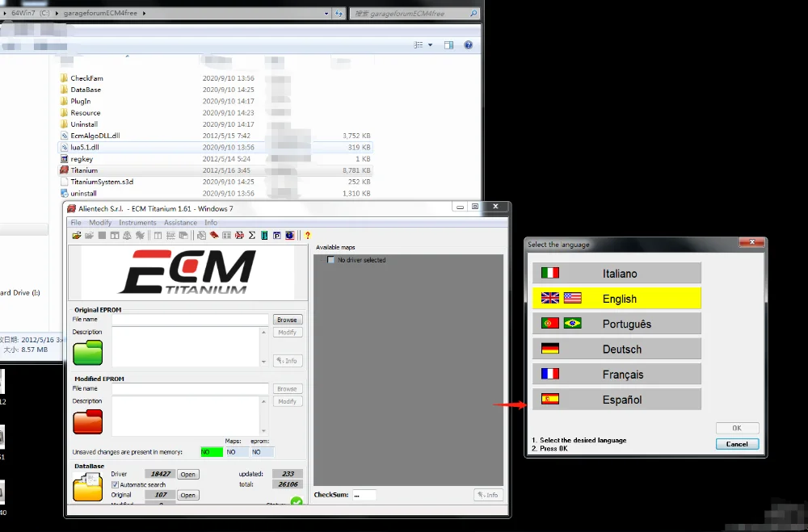Click the gray stacked-windows toolbar icon

[183, 236]
